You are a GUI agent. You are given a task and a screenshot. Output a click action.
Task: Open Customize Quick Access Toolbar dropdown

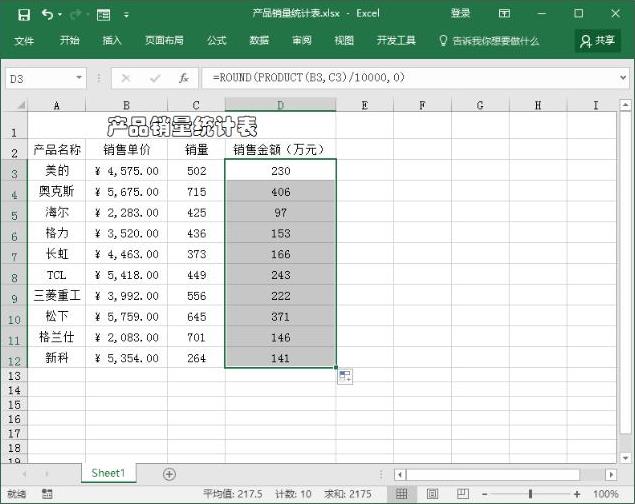(126, 15)
